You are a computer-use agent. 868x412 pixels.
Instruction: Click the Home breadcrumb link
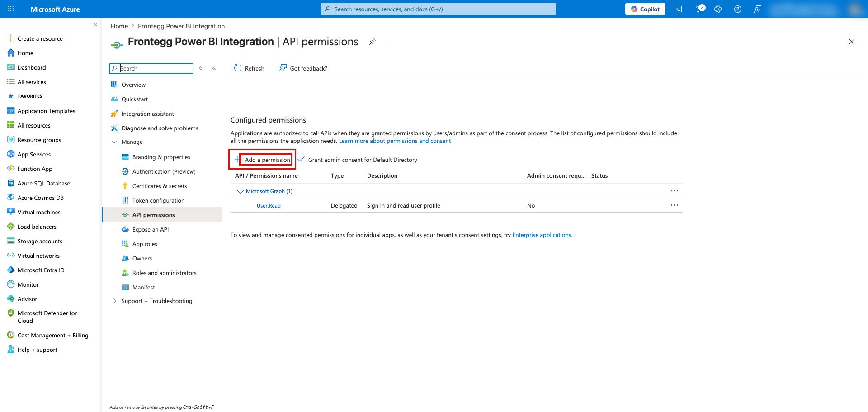point(119,26)
